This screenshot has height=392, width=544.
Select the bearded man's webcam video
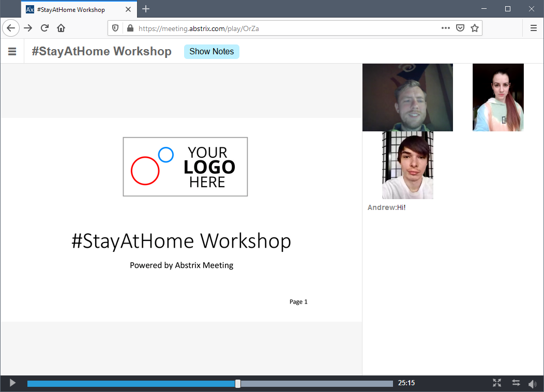[x=407, y=97]
